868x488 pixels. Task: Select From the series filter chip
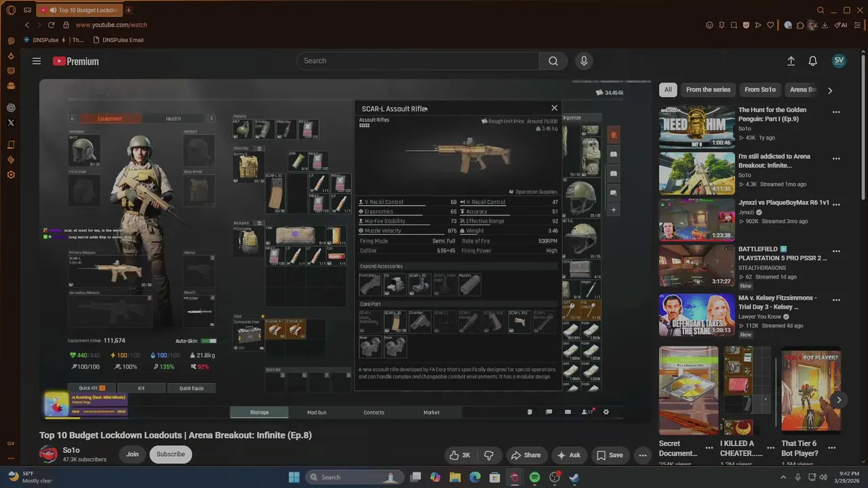pyautogui.click(x=708, y=89)
